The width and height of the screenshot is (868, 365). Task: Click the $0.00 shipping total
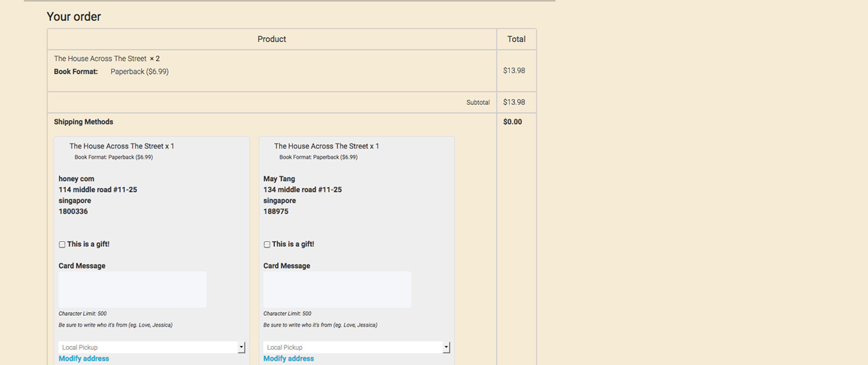pos(512,122)
